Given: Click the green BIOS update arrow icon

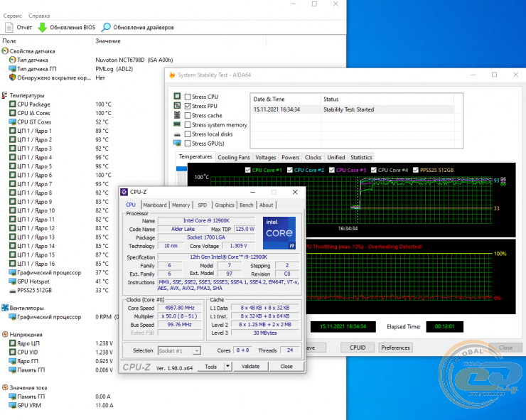Looking at the screenshot, I should point(42,27).
